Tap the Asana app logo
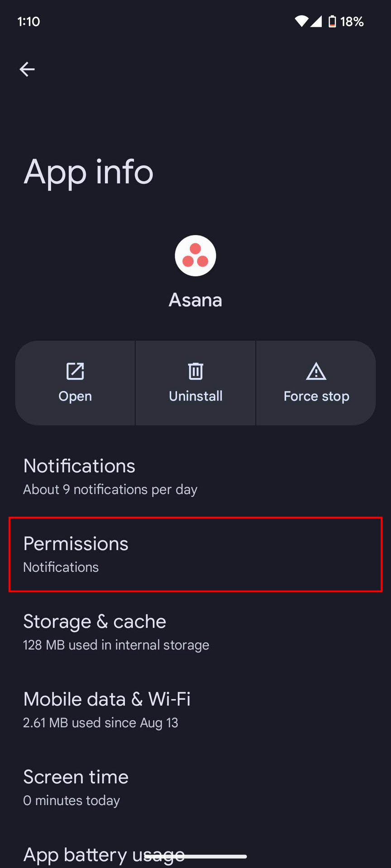The height and width of the screenshot is (868, 391). [195, 256]
